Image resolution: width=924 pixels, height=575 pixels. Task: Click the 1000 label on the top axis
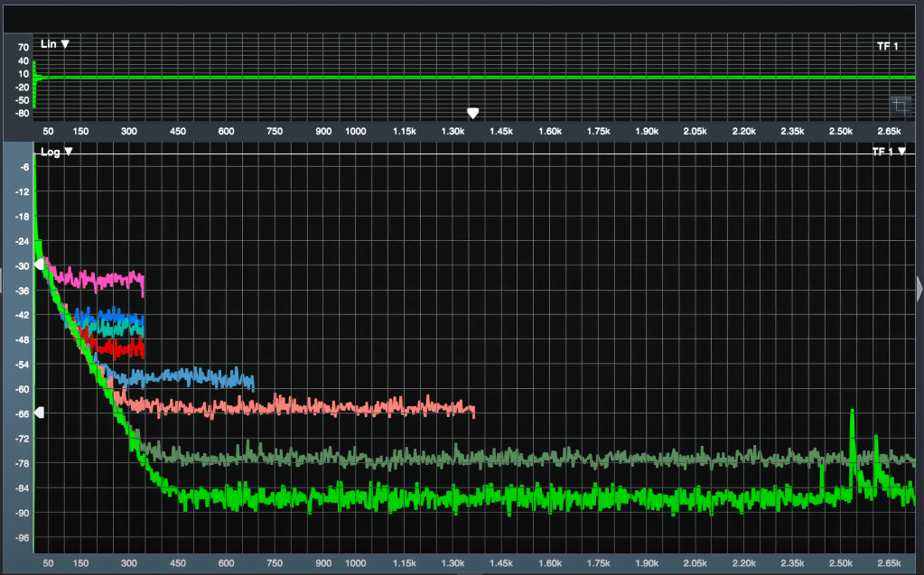pos(356,132)
